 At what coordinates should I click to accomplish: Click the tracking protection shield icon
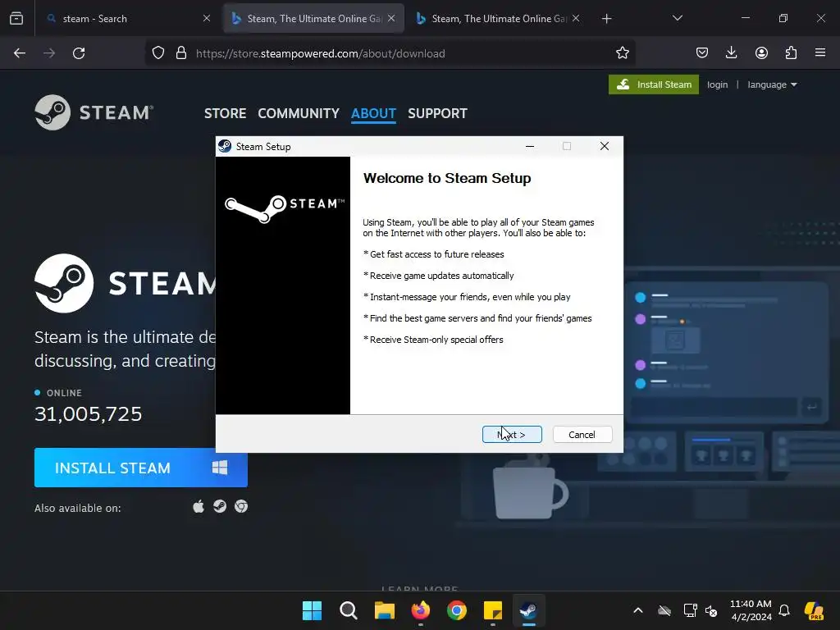point(158,53)
